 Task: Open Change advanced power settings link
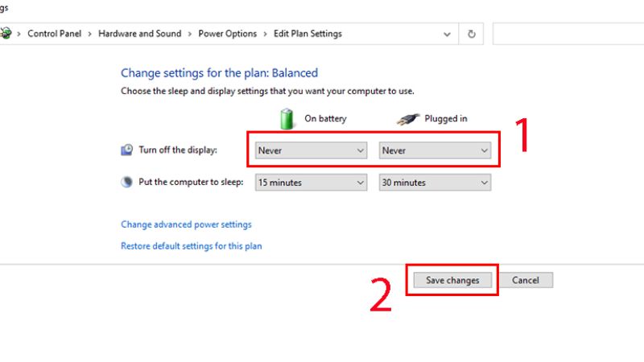click(x=186, y=224)
